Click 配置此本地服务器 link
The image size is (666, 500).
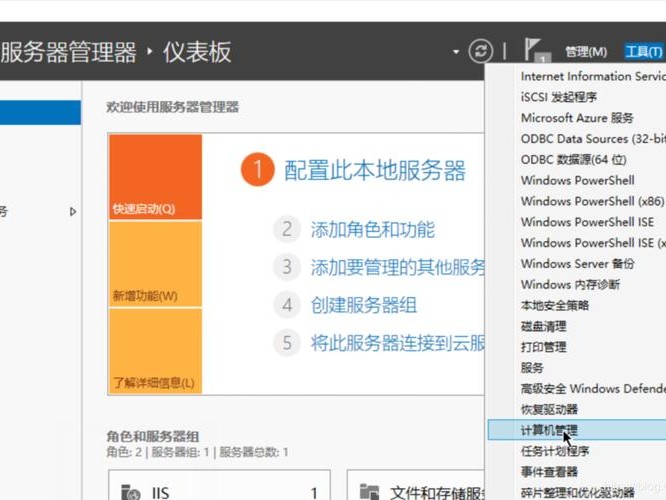[375, 171]
